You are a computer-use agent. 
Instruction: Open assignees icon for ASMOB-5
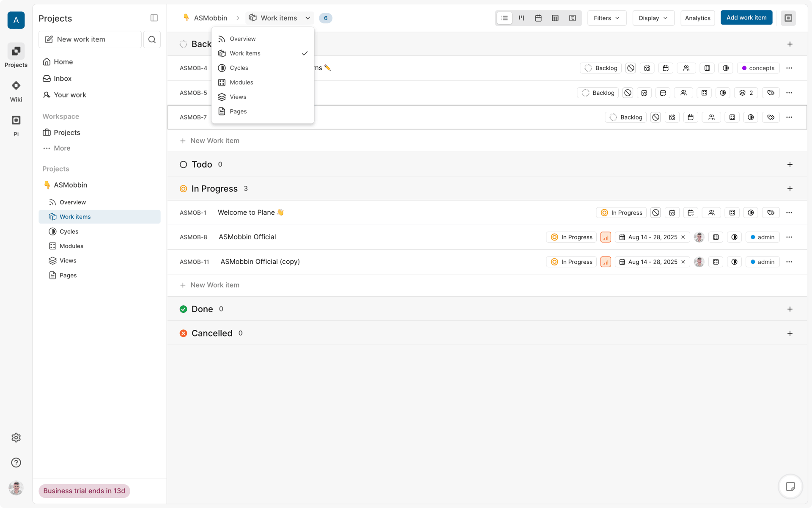(x=683, y=93)
